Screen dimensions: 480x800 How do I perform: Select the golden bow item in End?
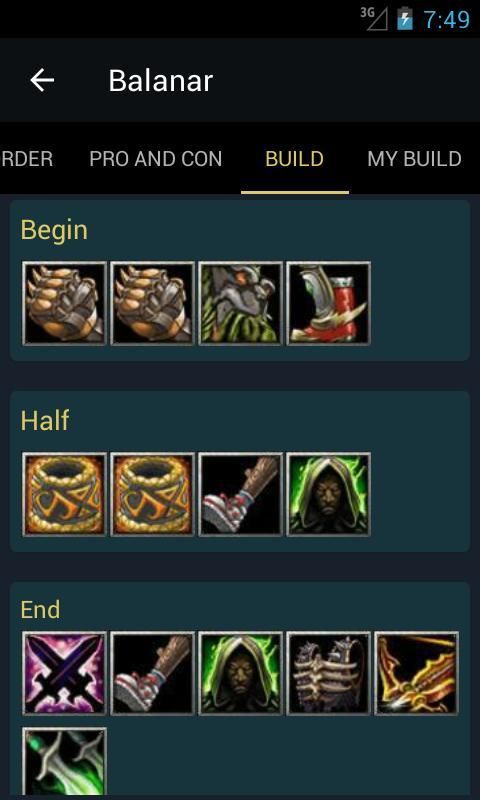click(417, 673)
